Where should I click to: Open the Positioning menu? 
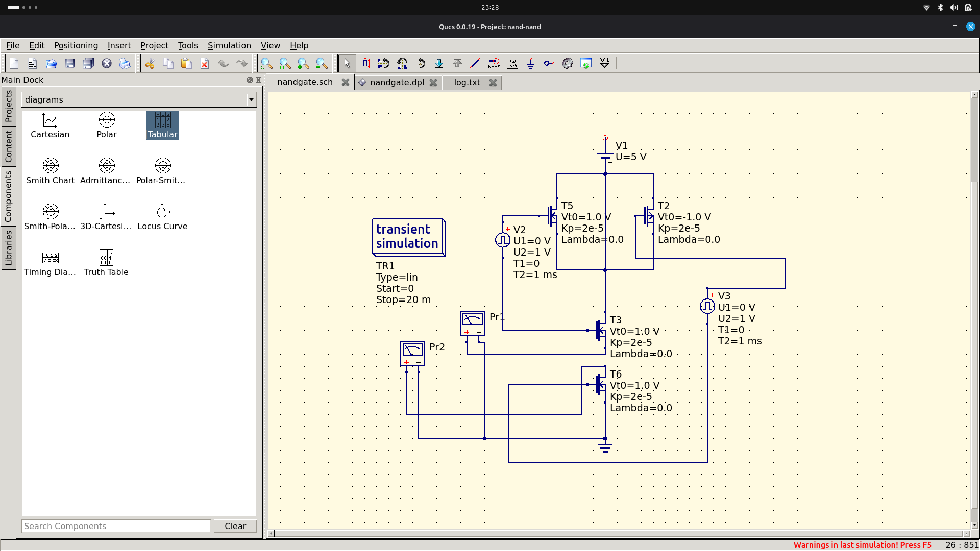[76, 45]
